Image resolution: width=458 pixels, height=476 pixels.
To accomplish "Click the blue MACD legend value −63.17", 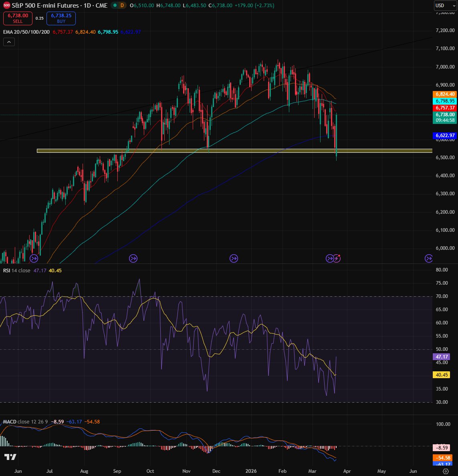I will [x=74, y=421].
